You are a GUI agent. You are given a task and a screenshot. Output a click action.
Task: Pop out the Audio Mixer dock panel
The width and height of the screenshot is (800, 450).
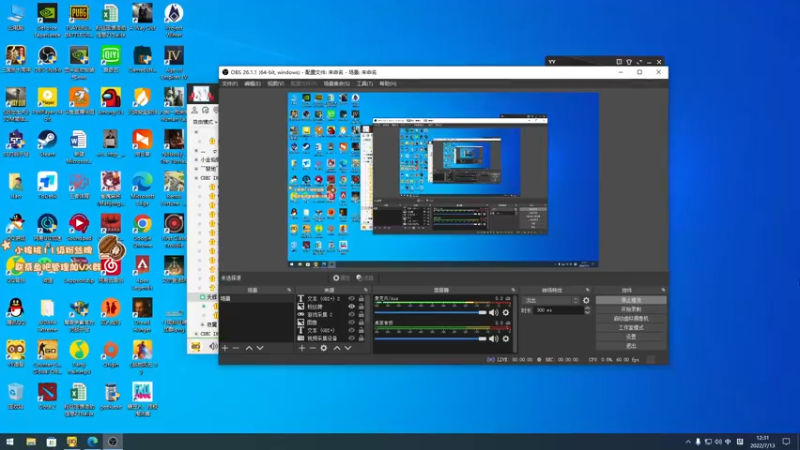tap(513, 290)
